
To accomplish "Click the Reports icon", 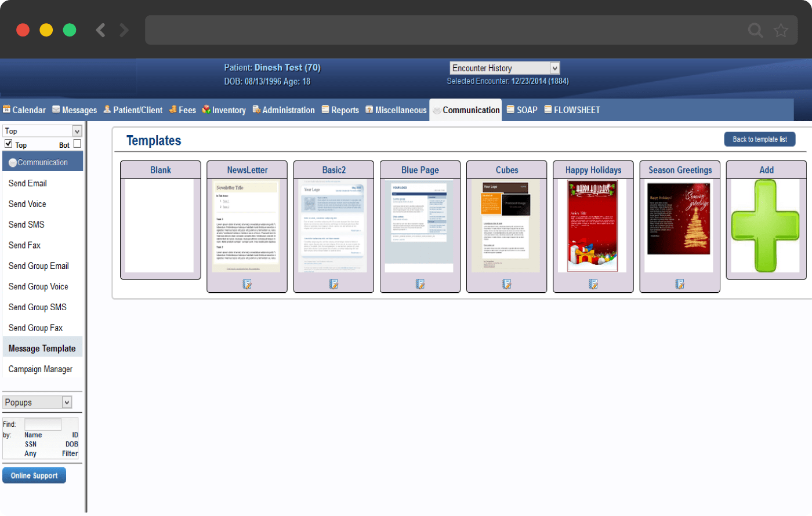I will [x=325, y=110].
